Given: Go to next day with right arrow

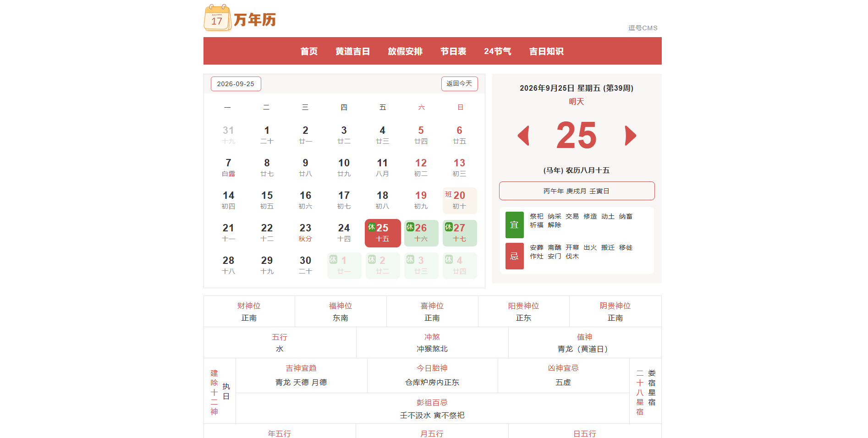Looking at the screenshot, I should click(631, 136).
